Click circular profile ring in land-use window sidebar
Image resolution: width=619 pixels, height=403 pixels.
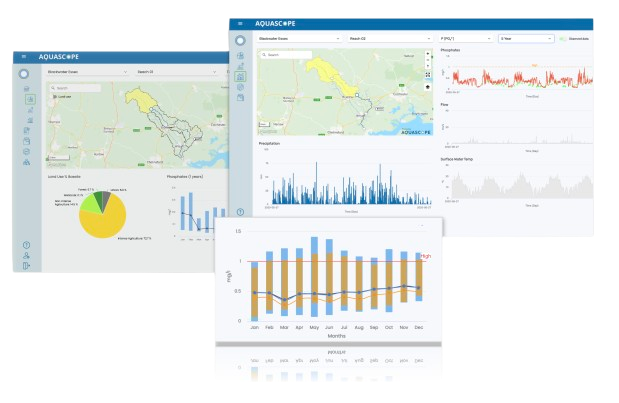pyautogui.click(x=24, y=74)
